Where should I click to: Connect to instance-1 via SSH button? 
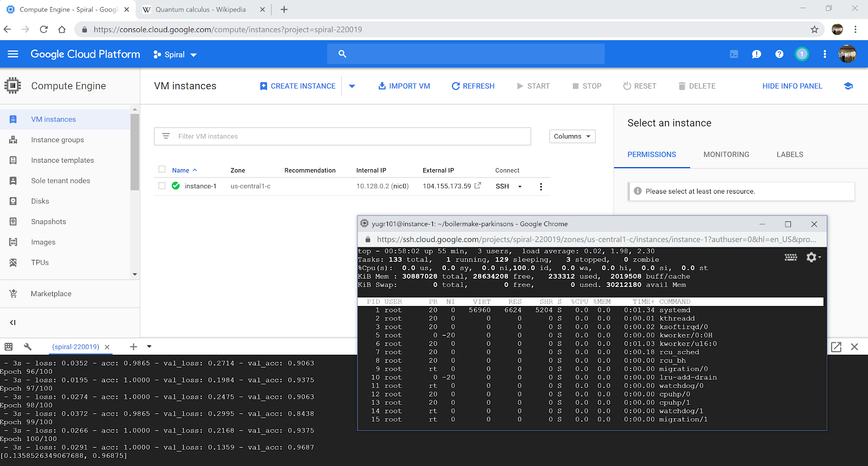pos(502,186)
